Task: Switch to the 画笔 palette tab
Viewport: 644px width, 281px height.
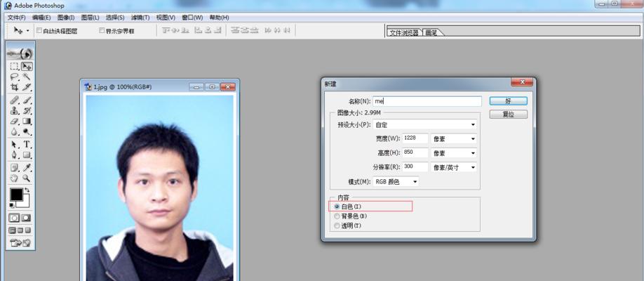Action: pos(431,32)
